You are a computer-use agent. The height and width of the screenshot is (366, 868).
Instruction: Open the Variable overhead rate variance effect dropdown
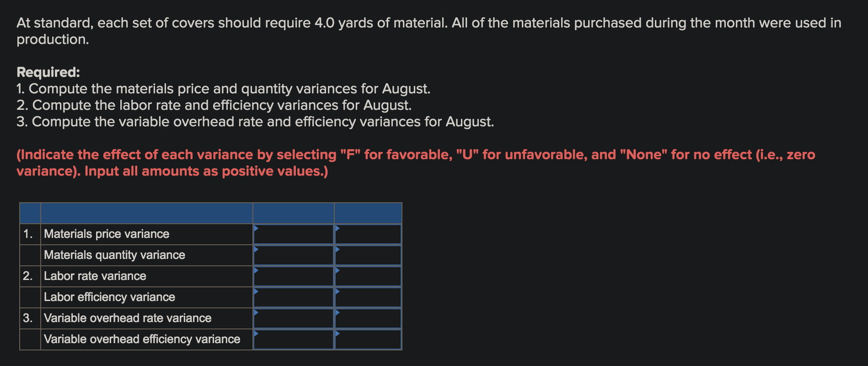tap(368, 318)
